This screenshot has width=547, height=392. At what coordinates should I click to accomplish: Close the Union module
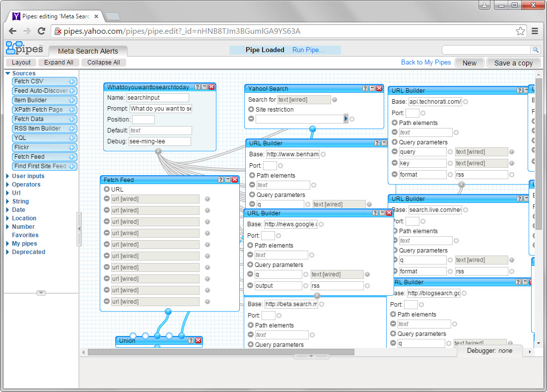click(198, 340)
